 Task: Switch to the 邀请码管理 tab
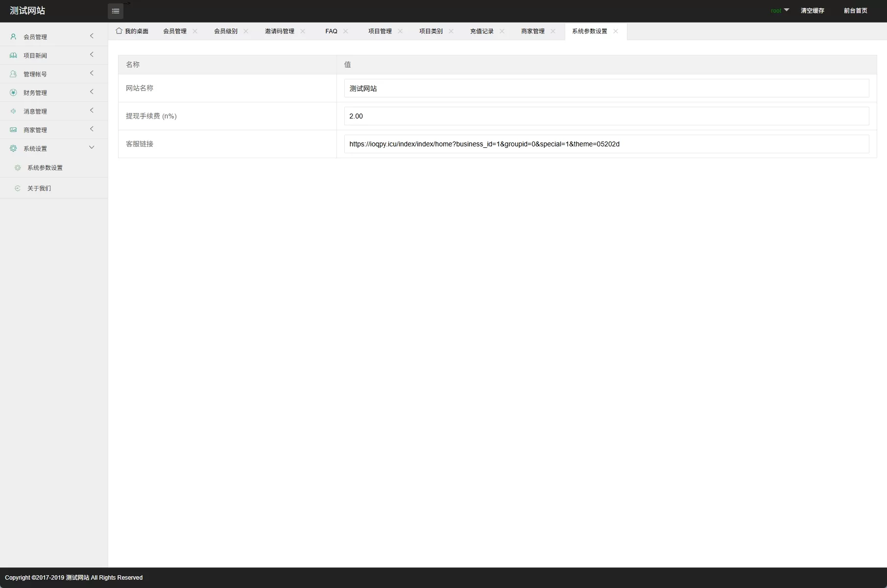pyautogui.click(x=279, y=31)
